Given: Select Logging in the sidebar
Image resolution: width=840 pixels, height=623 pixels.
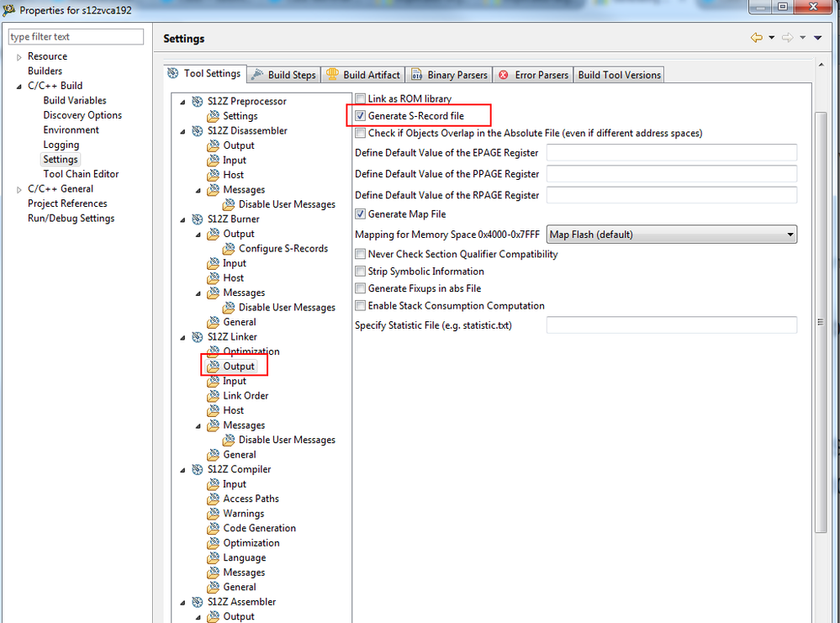Looking at the screenshot, I should pyautogui.click(x=61, y=145).
